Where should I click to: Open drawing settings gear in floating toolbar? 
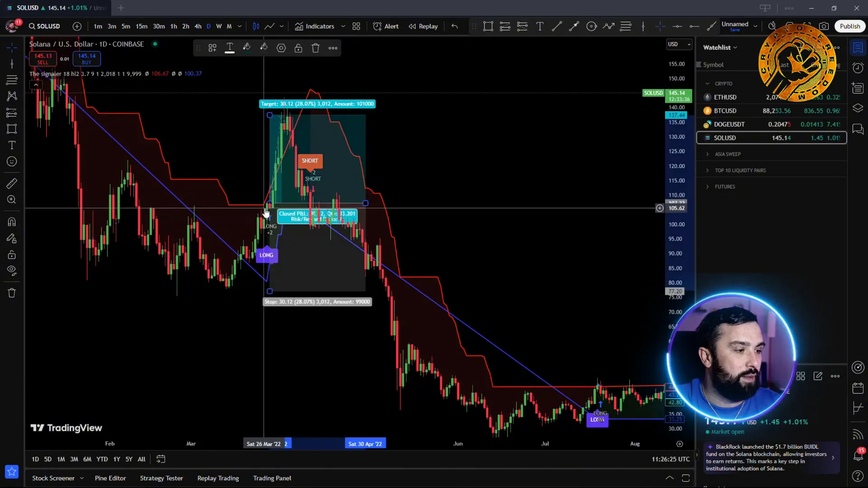(281, 48)
